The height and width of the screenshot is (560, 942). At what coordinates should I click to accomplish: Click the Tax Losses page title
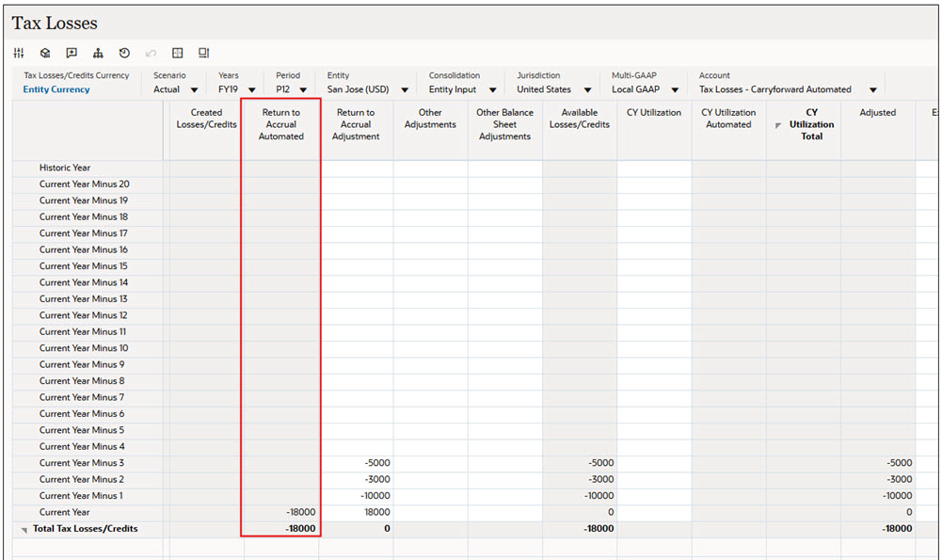[55, 23]
